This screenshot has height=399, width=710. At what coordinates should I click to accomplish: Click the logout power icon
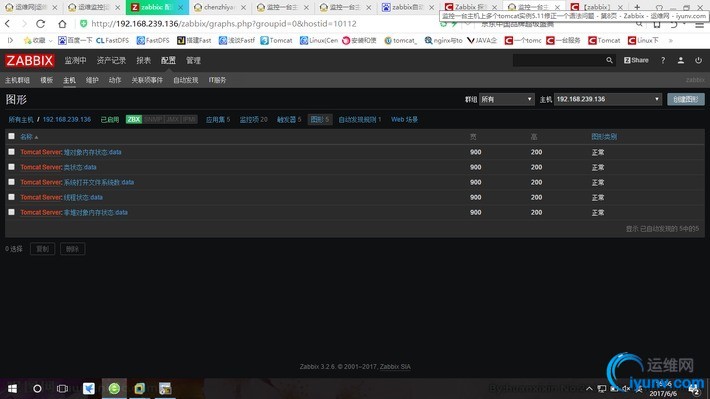pyautogui.click(x=698, y=60)
